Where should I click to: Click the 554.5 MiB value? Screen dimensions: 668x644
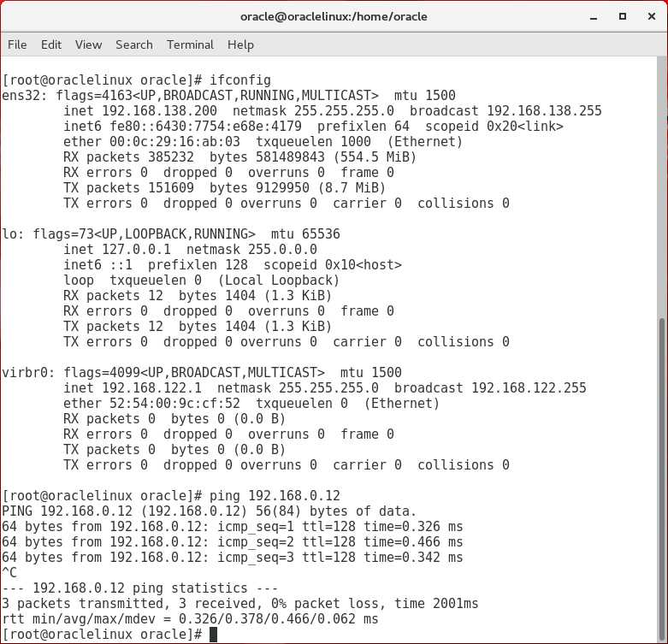click(375, 157)
